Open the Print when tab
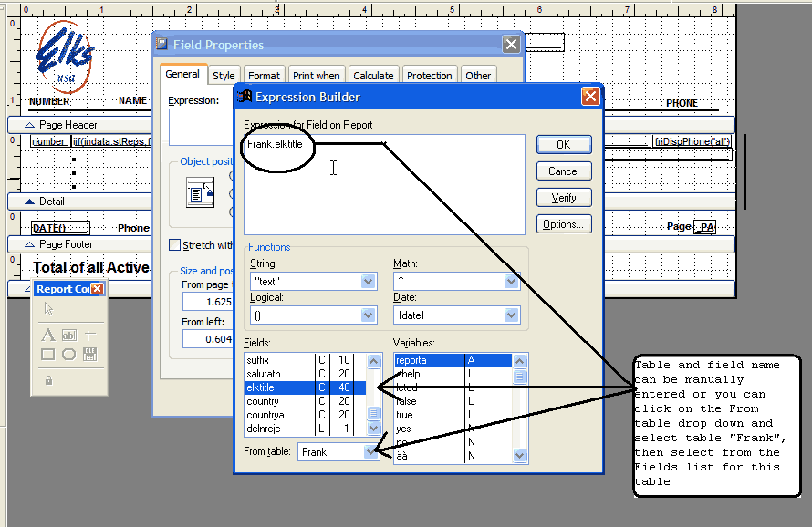The height and width of the screenshot is (527, 812). (x=316, y=76)
